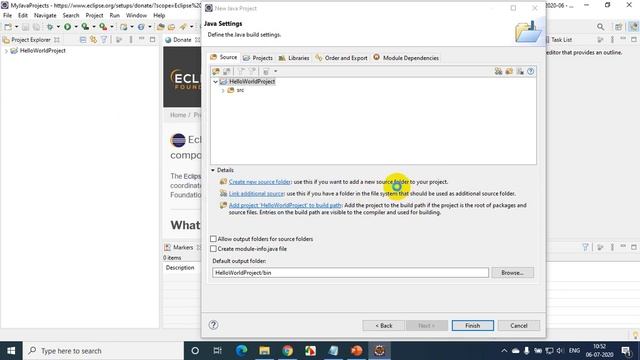
Task: Collapse the Details section
Action: pos(213,170)
